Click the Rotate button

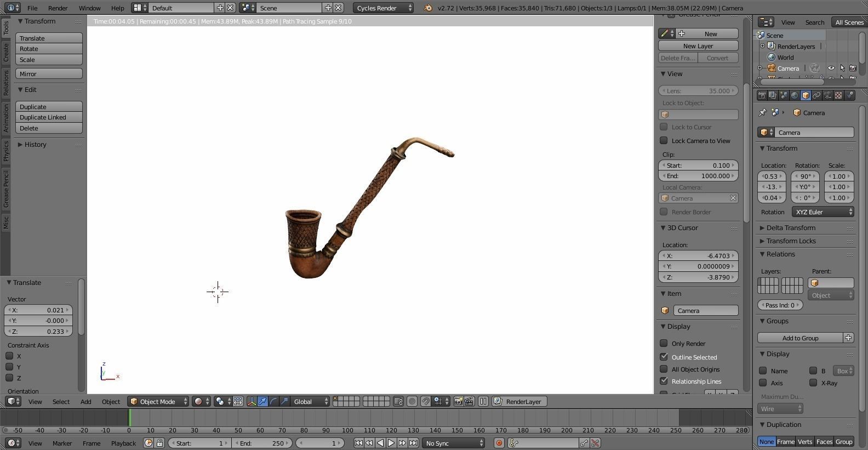(49, 49)
